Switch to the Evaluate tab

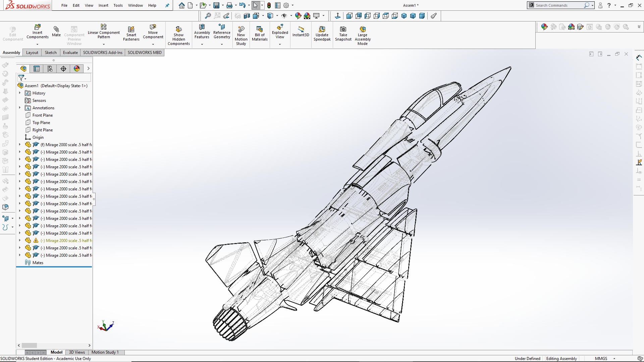pyautogui.click(x=70, y=53)
